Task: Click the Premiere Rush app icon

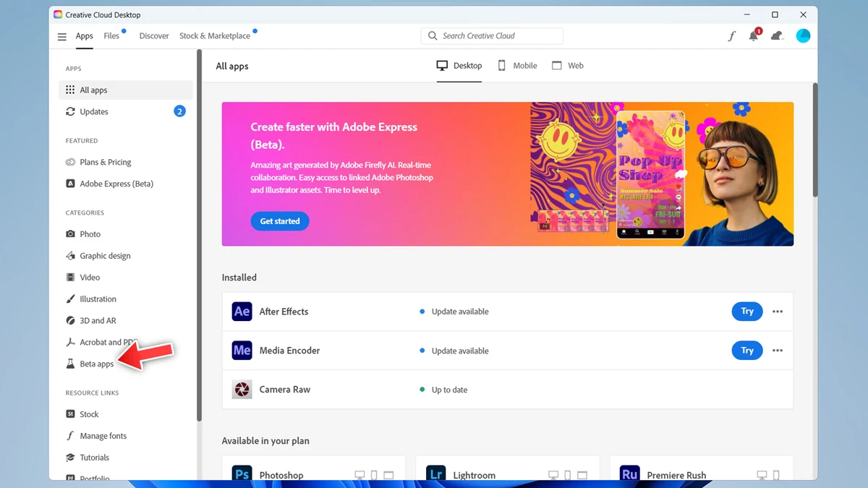Action: point(629,474)
